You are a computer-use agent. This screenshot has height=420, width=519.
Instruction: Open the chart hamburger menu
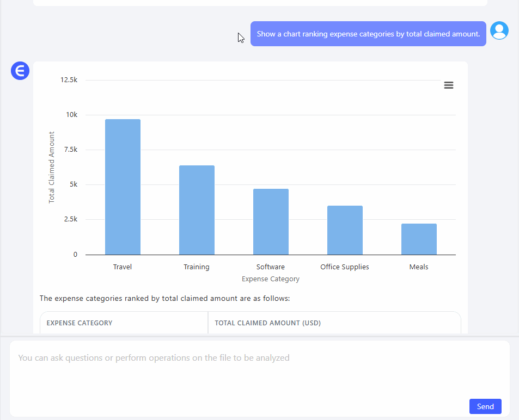(x=448, y=85)
